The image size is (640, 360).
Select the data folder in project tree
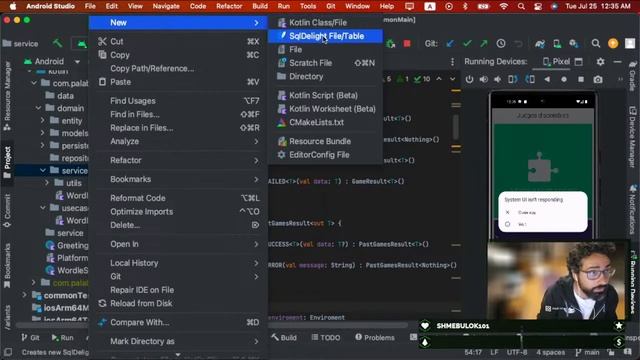point(60,96)
